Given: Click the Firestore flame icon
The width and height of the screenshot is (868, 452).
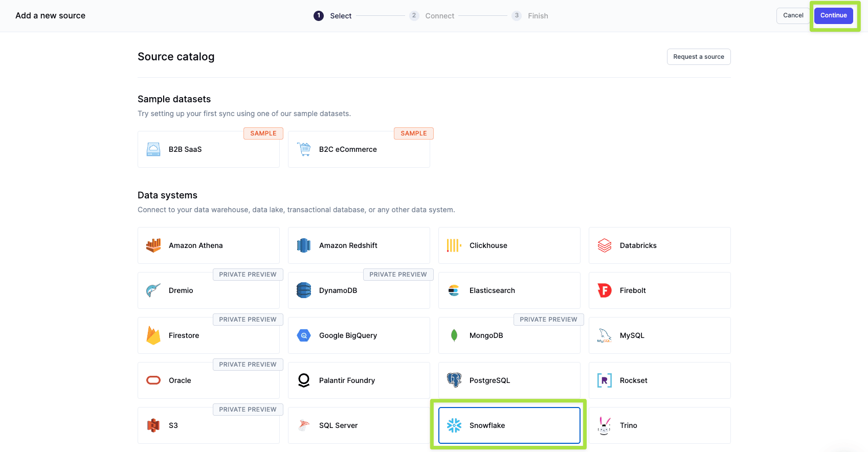Looking at the screenshot, I should tap(153, 335).
